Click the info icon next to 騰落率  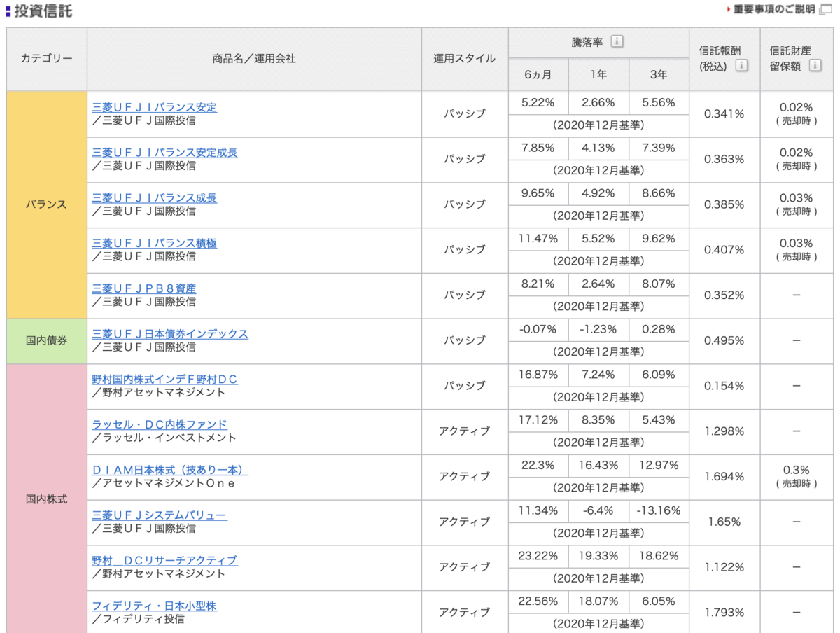pyautogui.click(x=617, y=42)
